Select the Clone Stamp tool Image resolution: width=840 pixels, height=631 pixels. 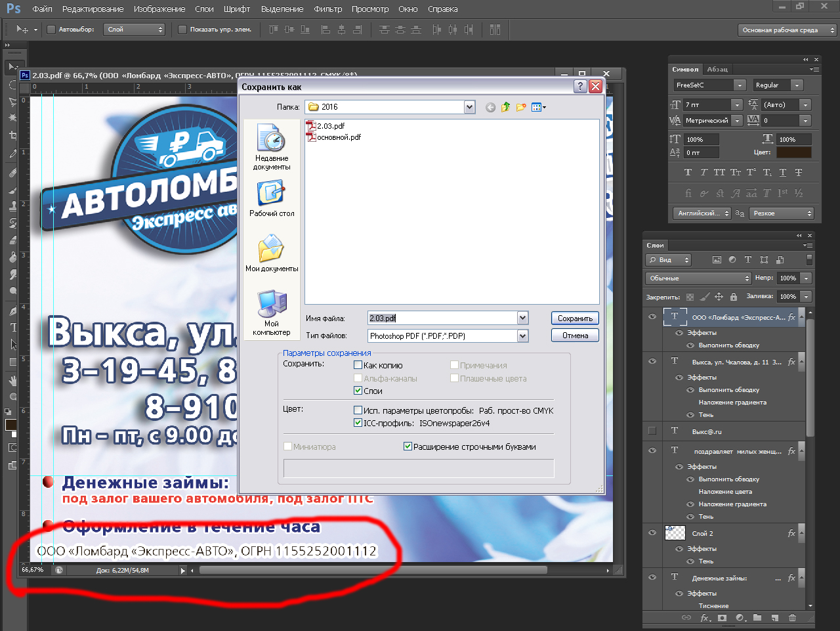click(x=12, y=206)
